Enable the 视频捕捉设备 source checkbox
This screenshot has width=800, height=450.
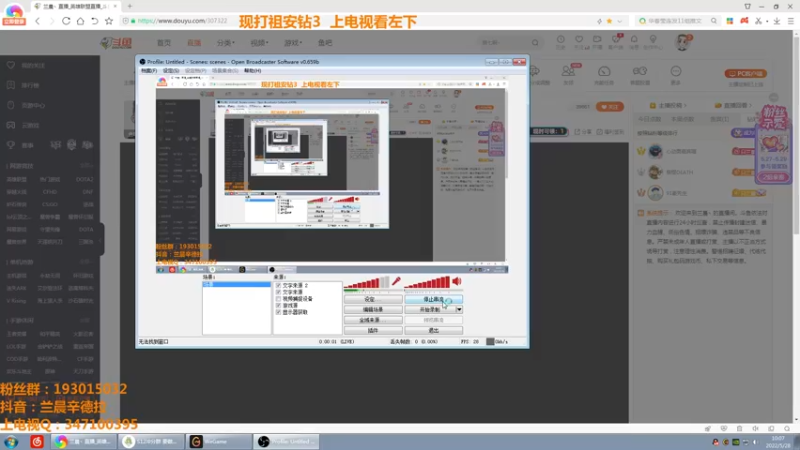point(278,298)
